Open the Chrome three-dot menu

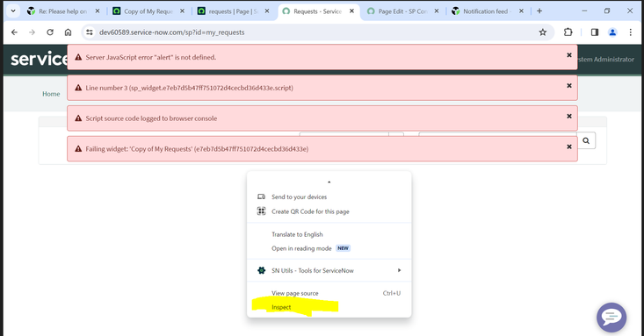click(x=631, y=32)
